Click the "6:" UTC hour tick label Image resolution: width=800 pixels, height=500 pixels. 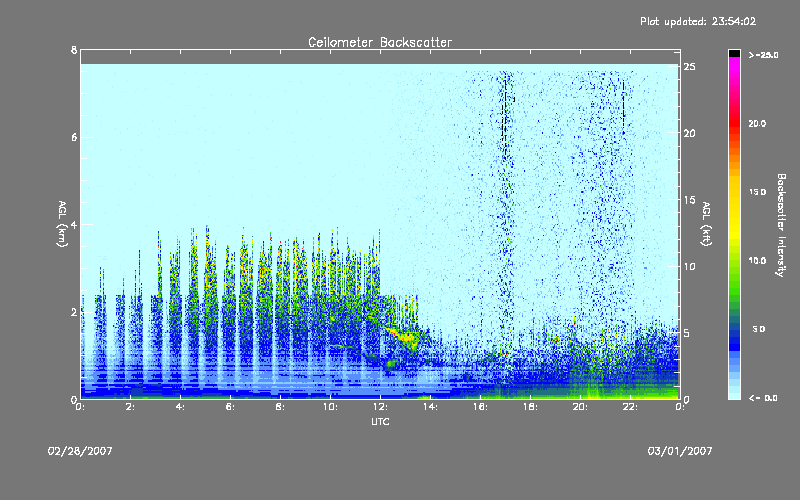pyautogui.click(x=231, y=407)
